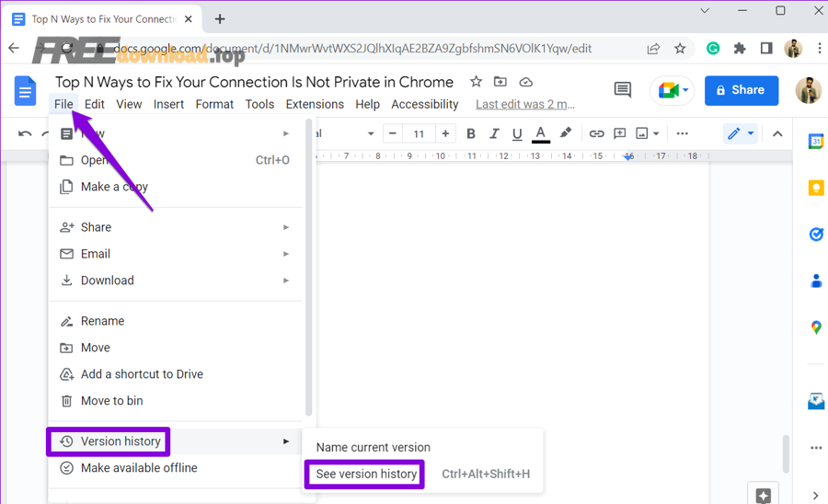The height and width of the screenshot is (504, 828).
Task: Open text color picker
Action: (x=540, y=134)
